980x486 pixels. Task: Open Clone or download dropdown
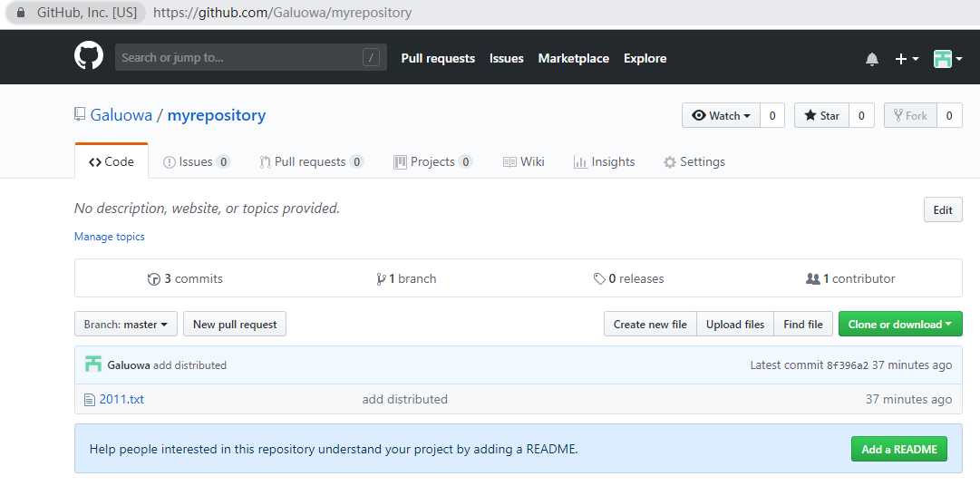[900, 324]
